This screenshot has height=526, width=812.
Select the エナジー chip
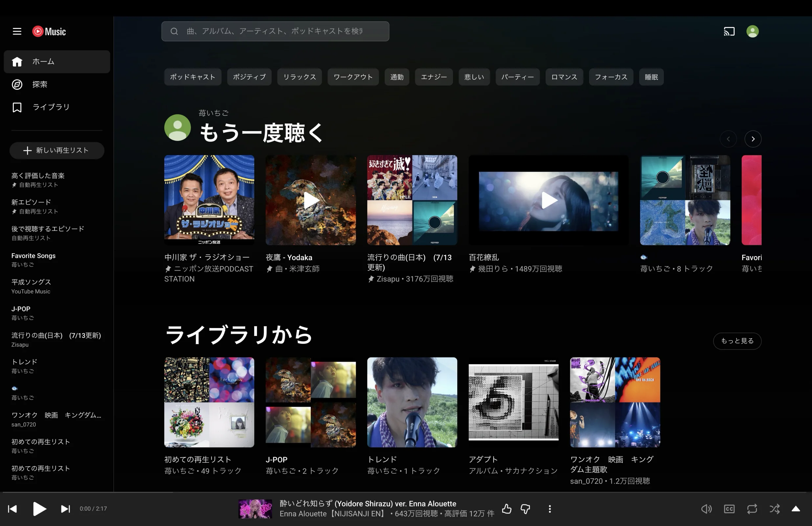(x=434, y=77)
